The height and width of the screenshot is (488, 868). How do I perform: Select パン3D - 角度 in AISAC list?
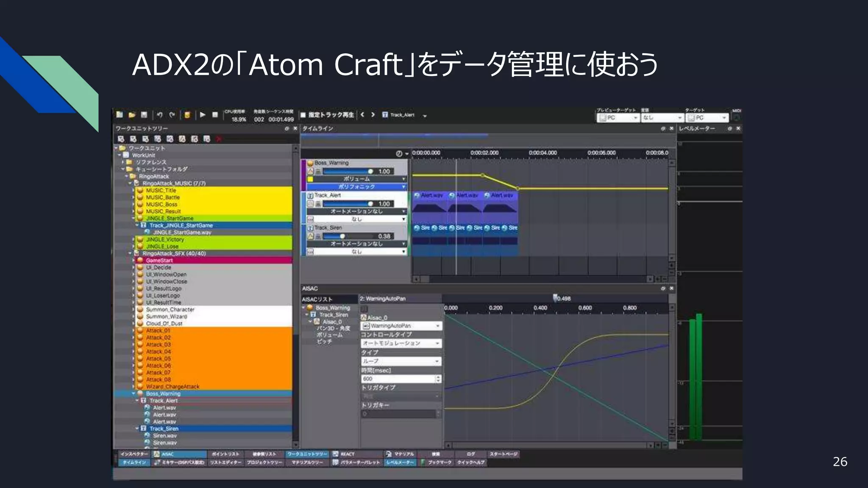pyautogui.click(x=333, y=328)
